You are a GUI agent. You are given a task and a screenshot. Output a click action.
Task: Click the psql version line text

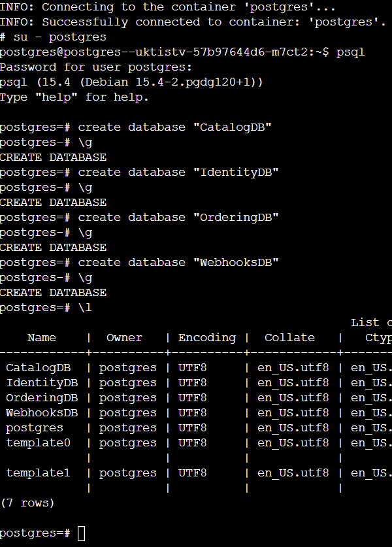(131, 82)
